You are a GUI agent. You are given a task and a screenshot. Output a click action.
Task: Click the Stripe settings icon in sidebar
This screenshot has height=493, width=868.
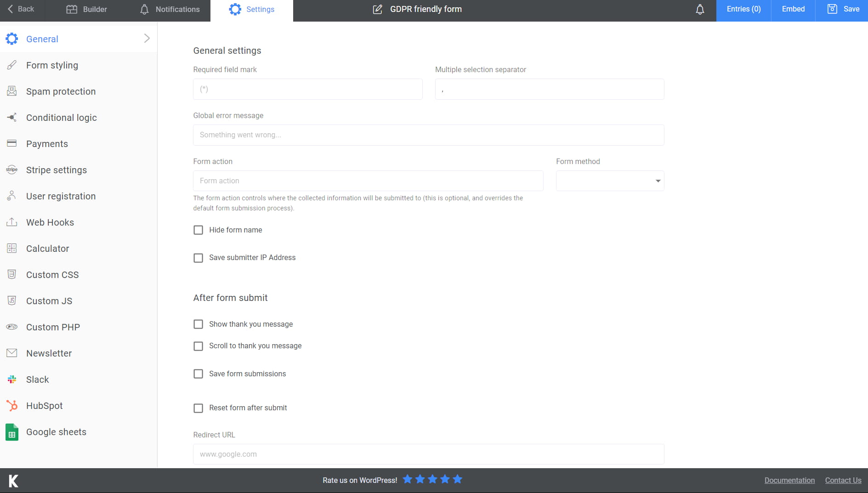(x=11, y=170)
